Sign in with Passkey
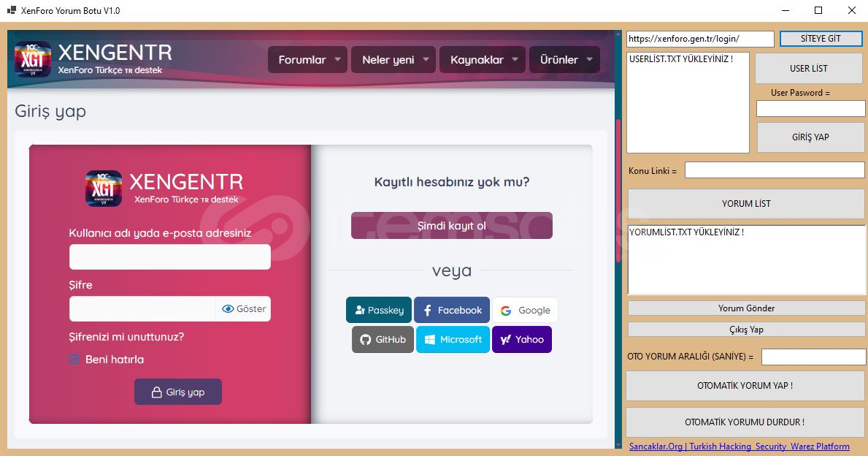868x456 pixels. pyautogui.click(x=379, y=311)
